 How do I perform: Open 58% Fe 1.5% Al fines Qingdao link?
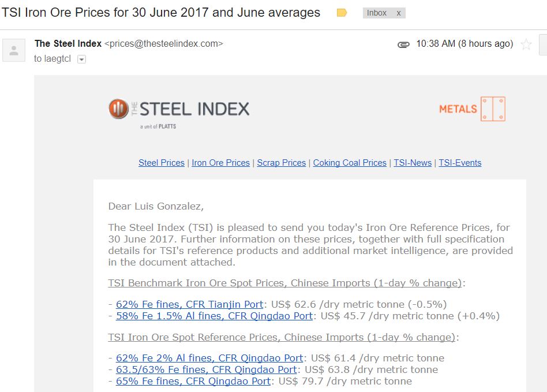(214, 316)
